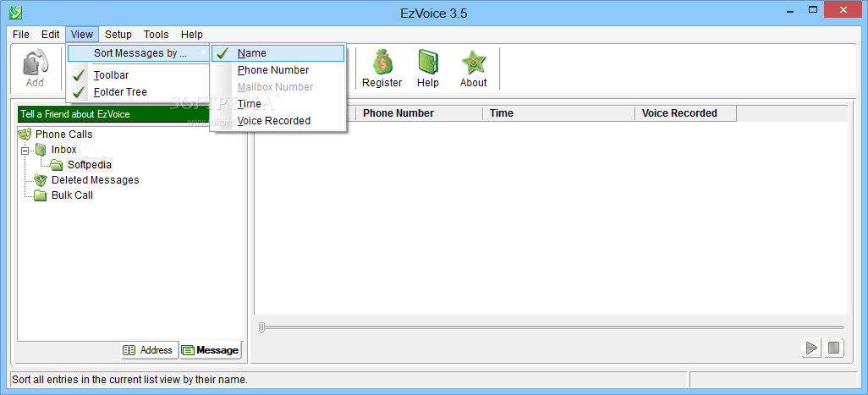Image resolution: width=868 pixels, height=395 pixels.
Task: Click Tell a Friend about EzVoice banner
Action: [x=130, y=114]
